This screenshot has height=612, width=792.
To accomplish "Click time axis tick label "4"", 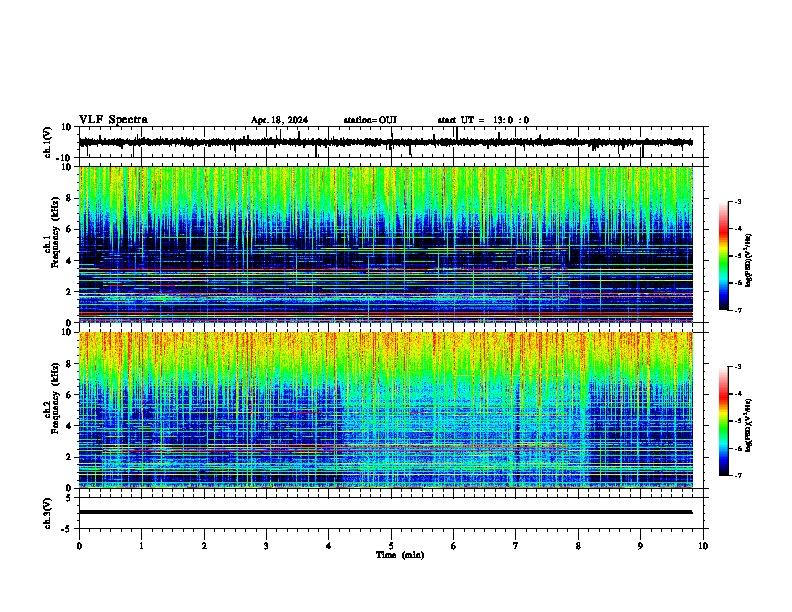I will click(328, 546).
